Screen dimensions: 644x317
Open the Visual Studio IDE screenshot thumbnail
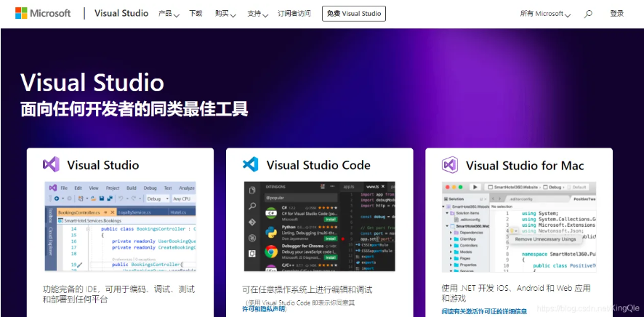(121, 226)
